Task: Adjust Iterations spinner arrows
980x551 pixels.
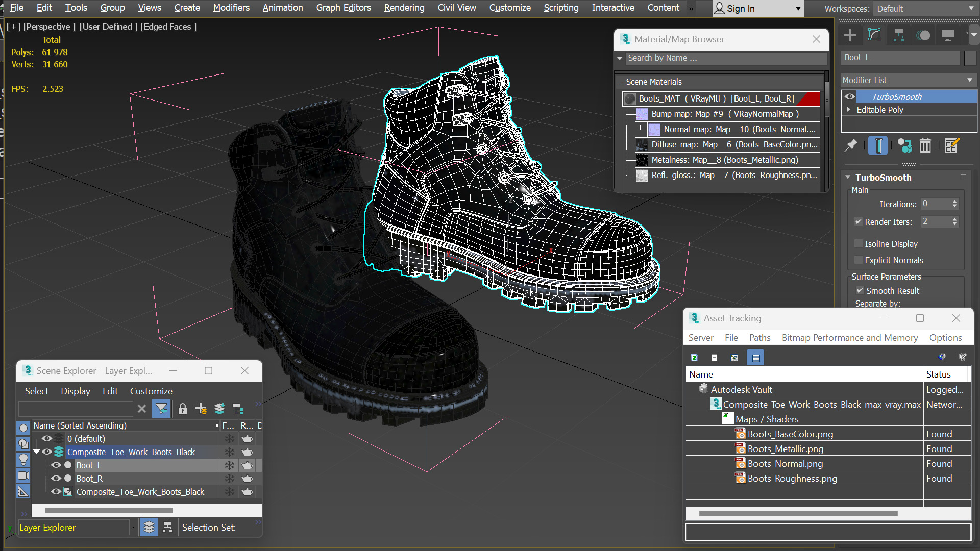Action: coord(954,204)
